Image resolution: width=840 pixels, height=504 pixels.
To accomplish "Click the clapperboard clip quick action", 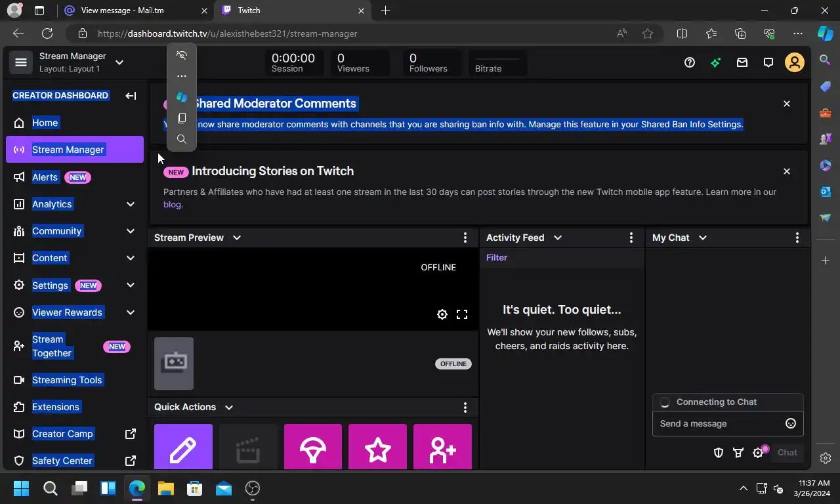I will pyautogui.click(x=248, y=447).
